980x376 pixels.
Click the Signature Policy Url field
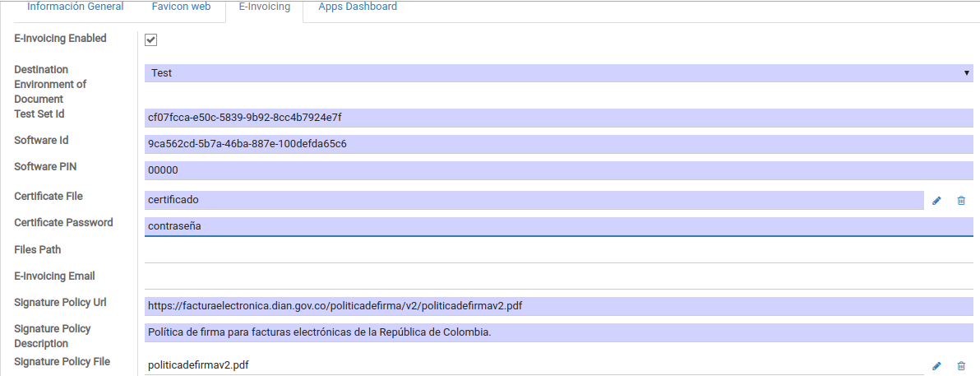tap(559, 306)
